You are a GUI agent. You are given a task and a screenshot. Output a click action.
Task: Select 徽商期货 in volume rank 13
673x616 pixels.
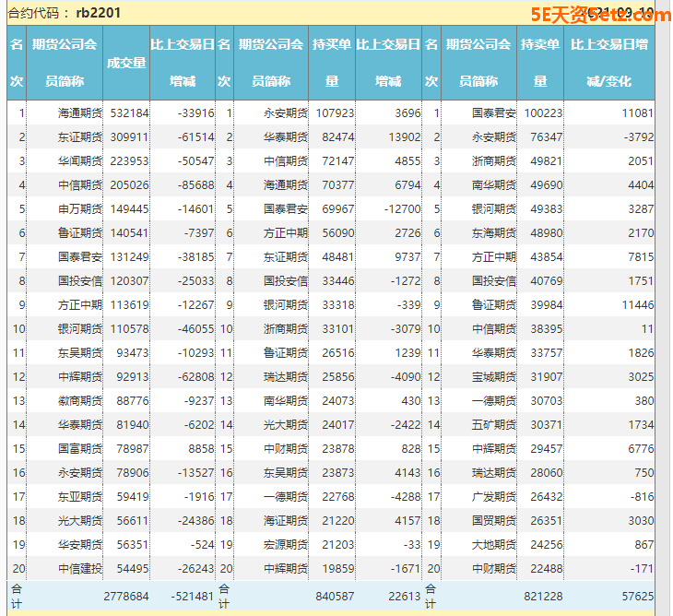point(79,400)
